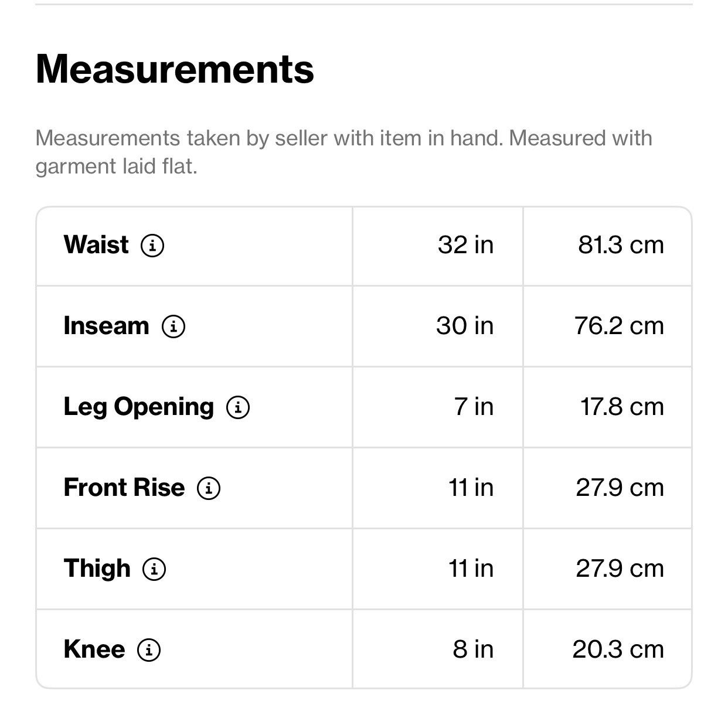728x728 pixels.
Task: Click the Front Rise label text
Action: click(x=124, y=487)
